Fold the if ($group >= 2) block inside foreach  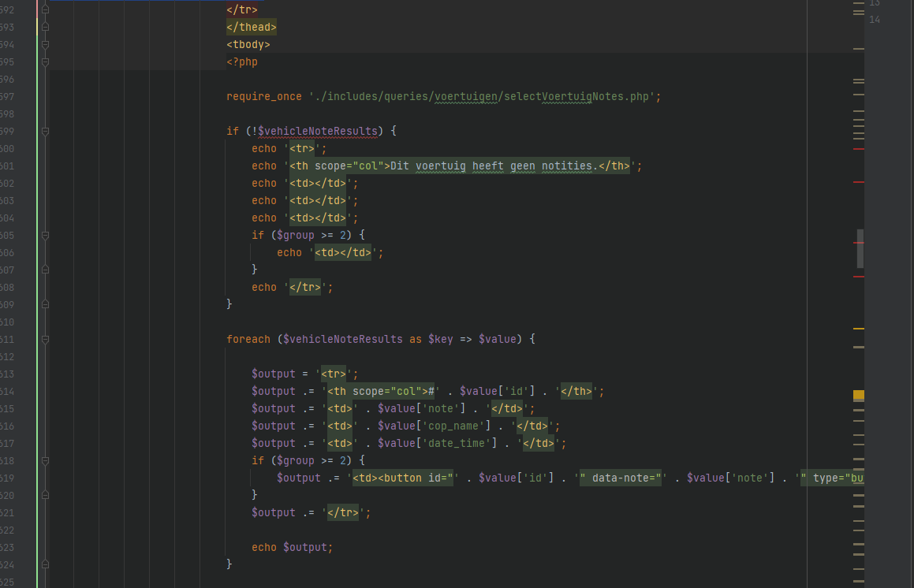[45, 461]
